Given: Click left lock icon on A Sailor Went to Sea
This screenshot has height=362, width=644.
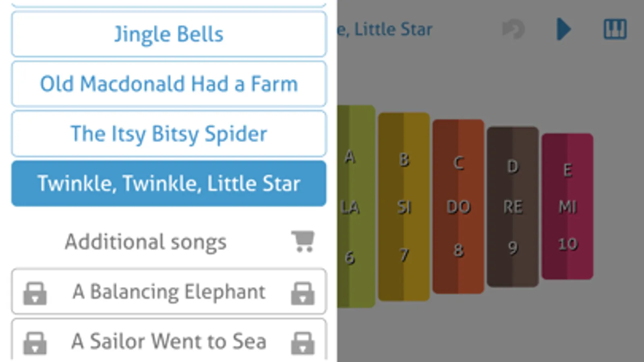Looking at the screenshot, I should pyautogui.click(x=35, y=342).
